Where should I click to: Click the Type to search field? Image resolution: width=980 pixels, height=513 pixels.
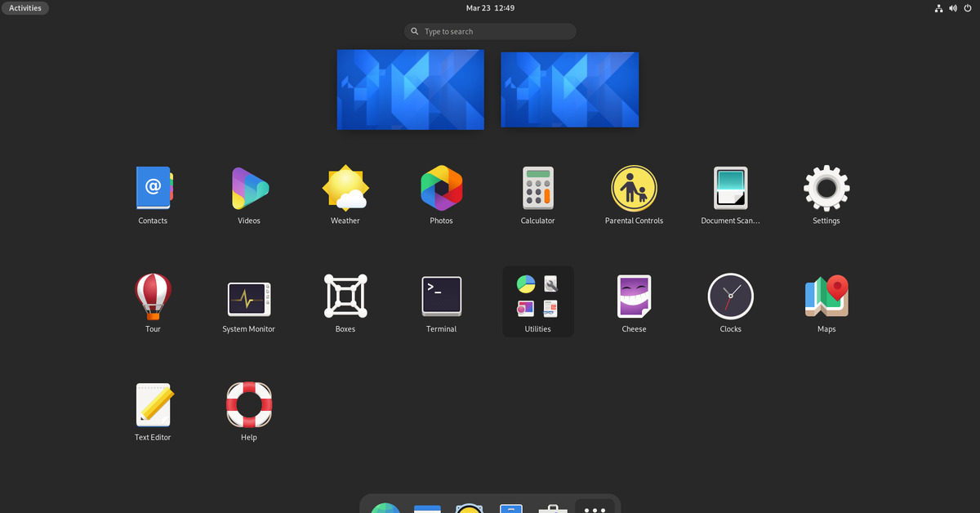[x=490, y=31]
